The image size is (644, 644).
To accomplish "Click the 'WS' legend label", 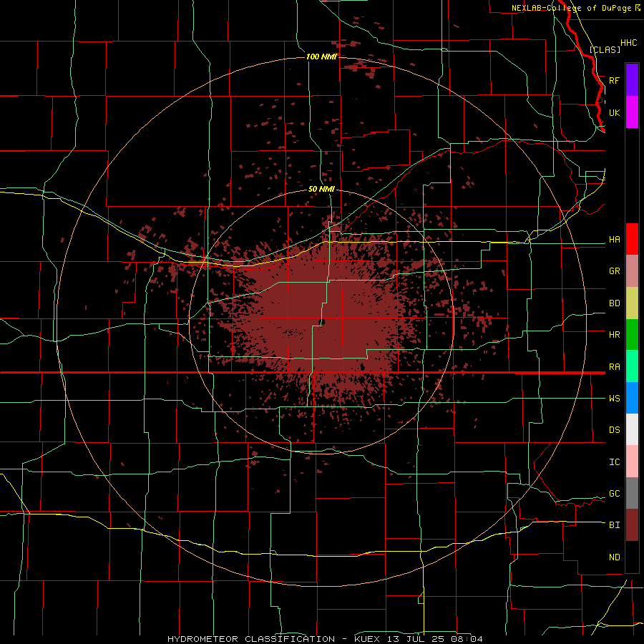I will [x=614, y=398].
